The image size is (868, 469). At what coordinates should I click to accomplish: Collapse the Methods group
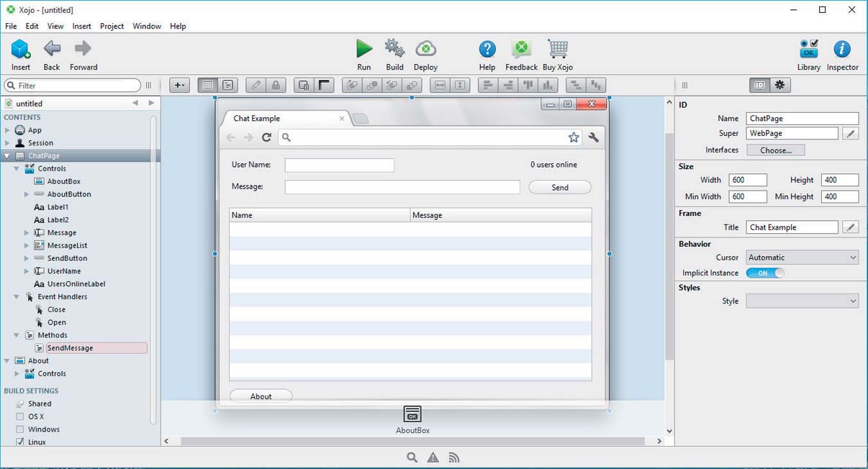point(17,335)
